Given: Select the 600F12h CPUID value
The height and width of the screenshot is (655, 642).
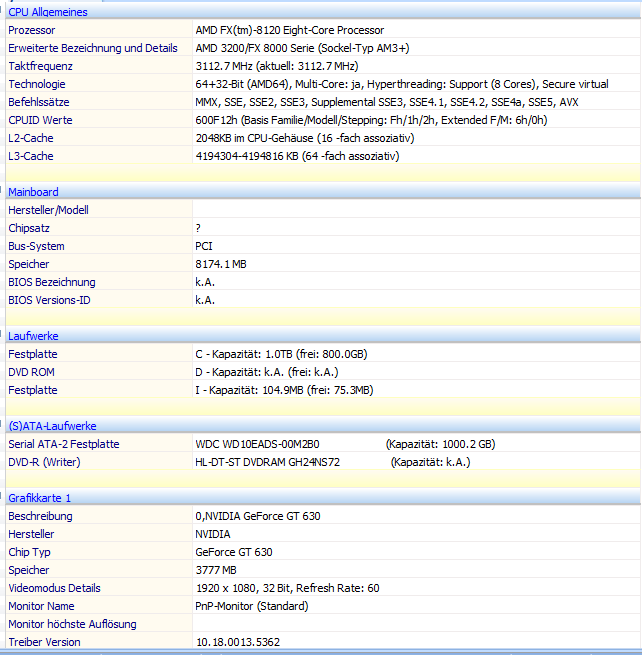Looking at the screenshot, I should click(x=371, y=120).
